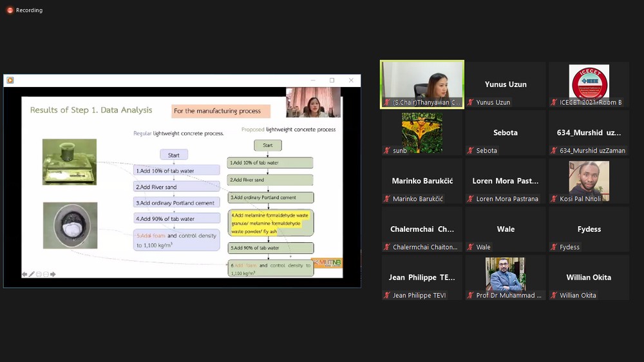Click the Recording indicator icon
Viewport: 644px width, 362px height.
[10, 10]
